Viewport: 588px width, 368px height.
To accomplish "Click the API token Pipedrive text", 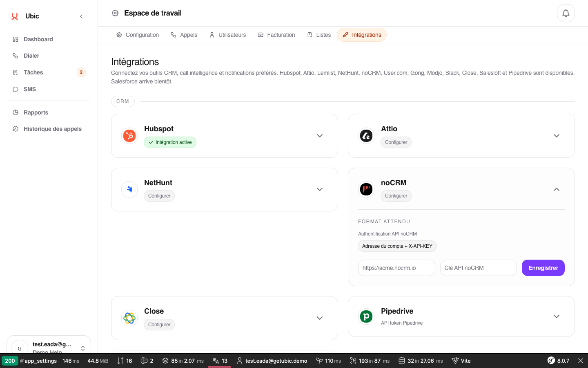I will click(402, 323).
